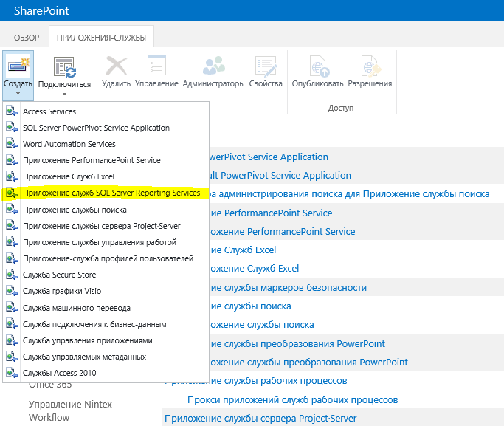Click icon beside Word Automation Services entry
The height and width of the screenshot is (426, 504).
12,144
